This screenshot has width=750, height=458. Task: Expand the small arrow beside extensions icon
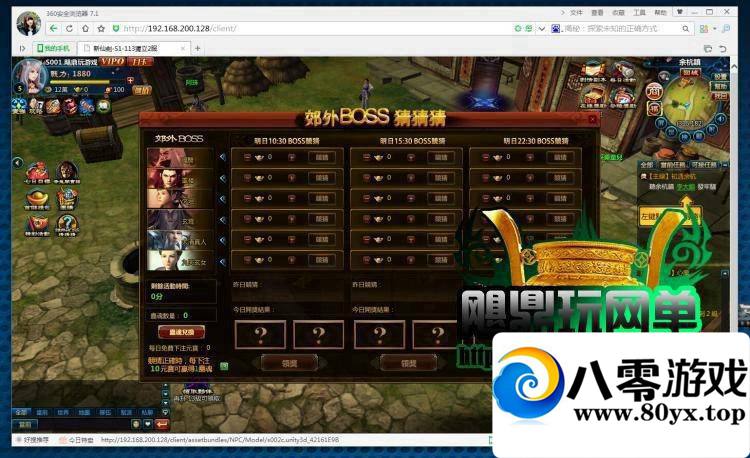[x=715, y=29]
